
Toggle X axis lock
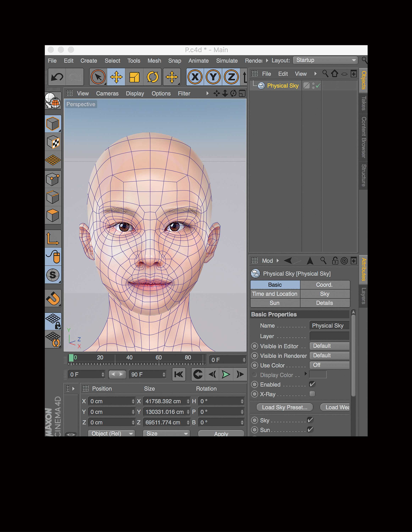click(195, 77)
